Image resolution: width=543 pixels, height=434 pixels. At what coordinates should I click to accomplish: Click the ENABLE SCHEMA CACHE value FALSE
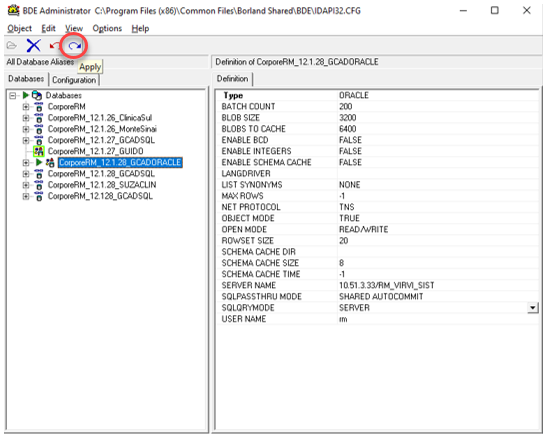pos(350,162)
